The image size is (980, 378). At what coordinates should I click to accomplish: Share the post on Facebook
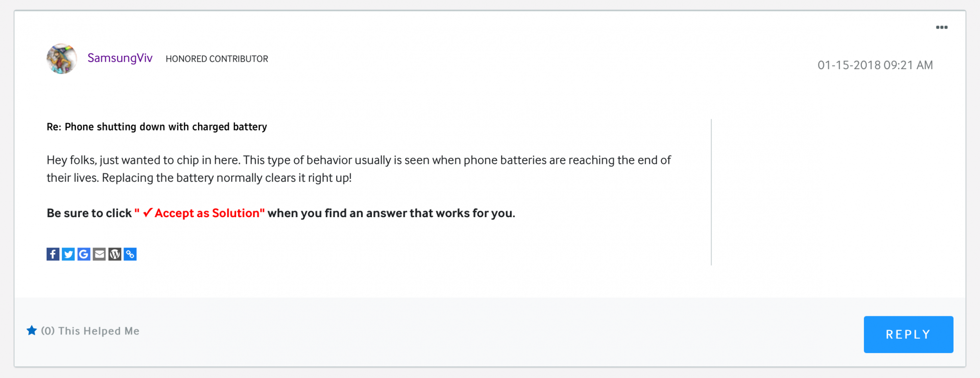53,254
